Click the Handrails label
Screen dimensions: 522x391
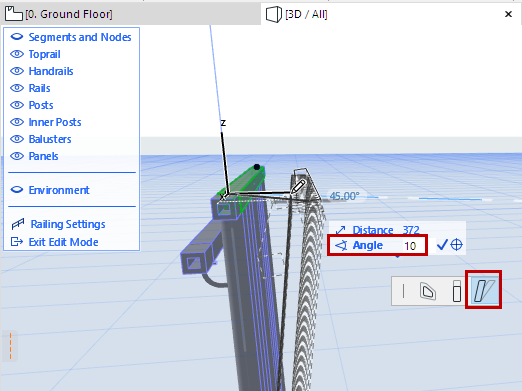[x=51, y=71]
